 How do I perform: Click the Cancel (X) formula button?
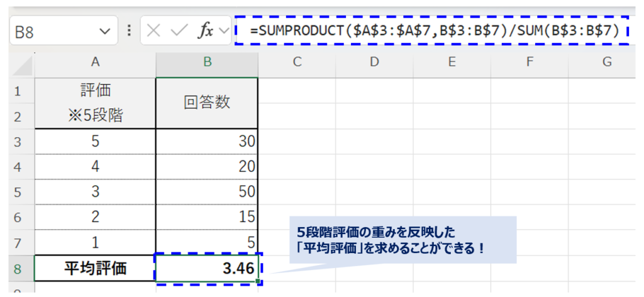(153, 30)
